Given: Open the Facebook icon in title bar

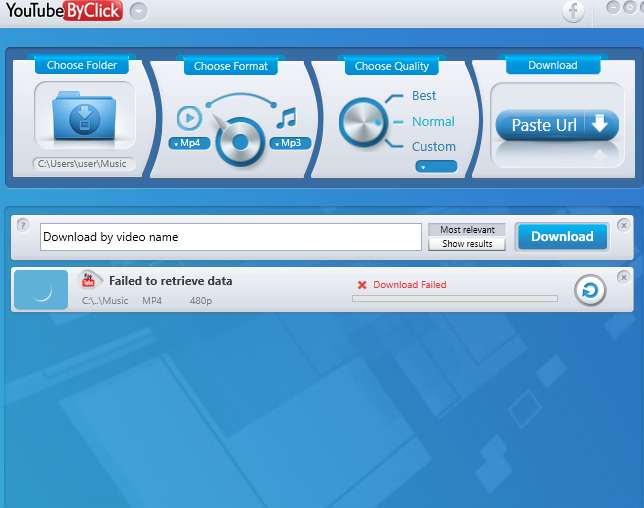Looking at the screenshot, I should point(573,11).
